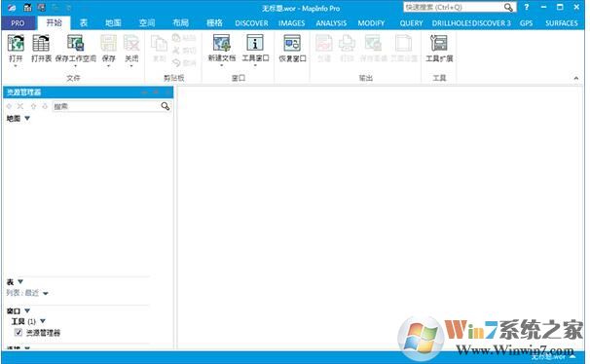590x364 pixels.
Task: Switch to the 表 ribbon tab
Action: [x=84, y=23]
